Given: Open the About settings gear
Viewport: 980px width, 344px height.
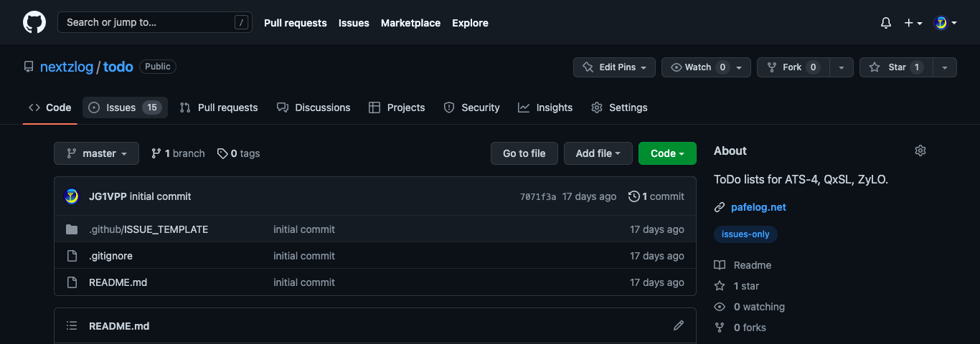Looking at the screenshot, I should (x=920, y=150).
